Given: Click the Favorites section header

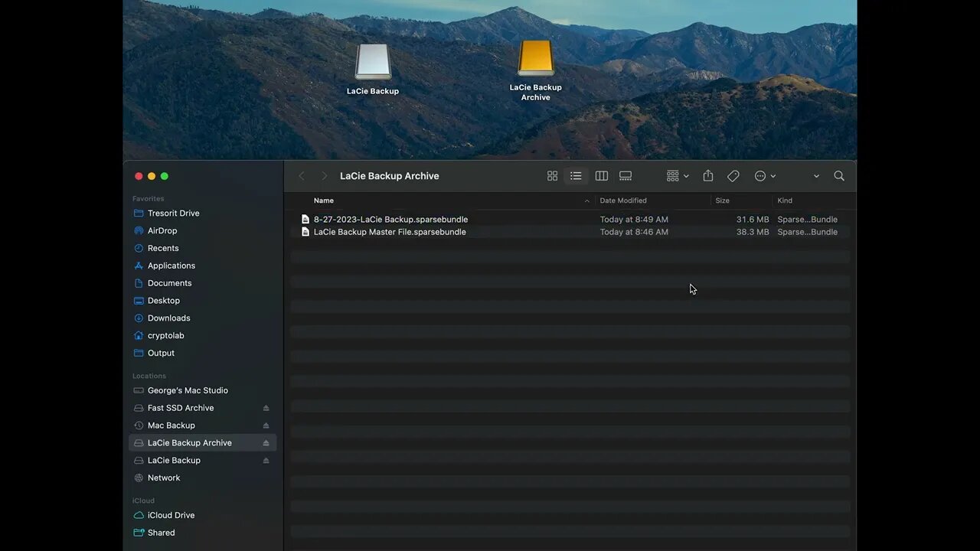Looking at the screenshot, I should pos(149,199).
